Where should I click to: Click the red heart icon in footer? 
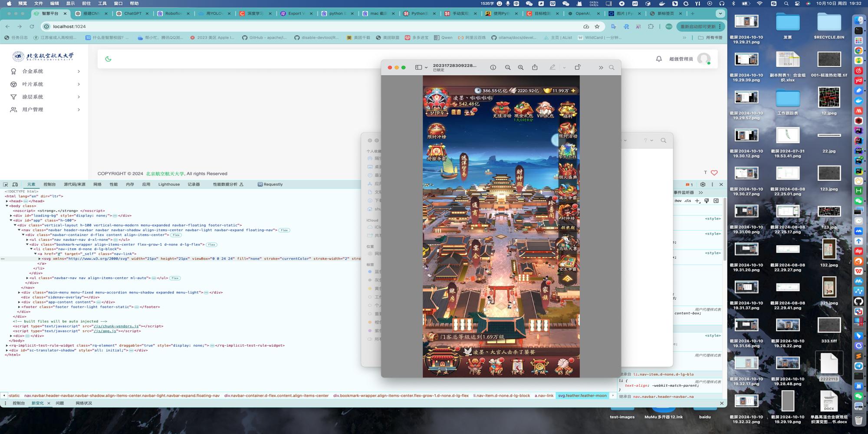[x=714, y=173]
